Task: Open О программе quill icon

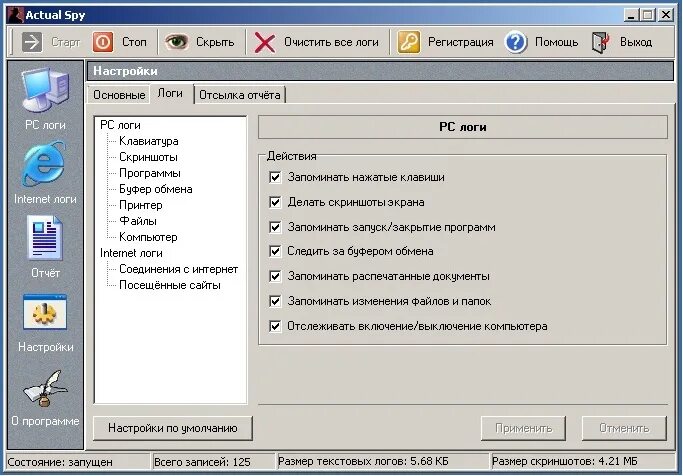Action: (x=45, y=388)
